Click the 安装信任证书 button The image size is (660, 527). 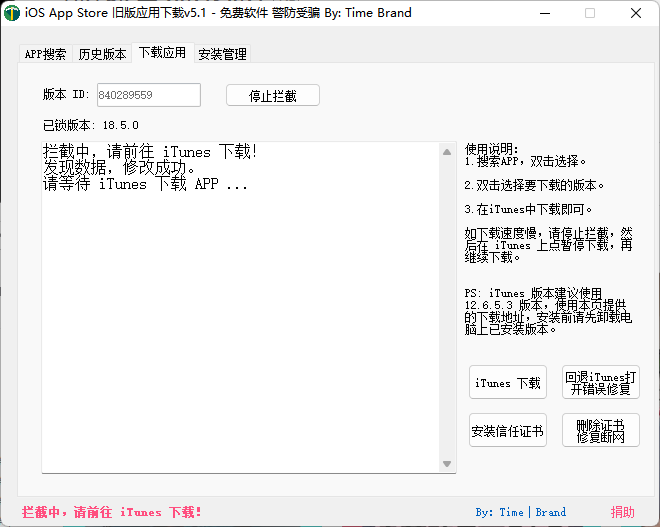click(508, 430)
